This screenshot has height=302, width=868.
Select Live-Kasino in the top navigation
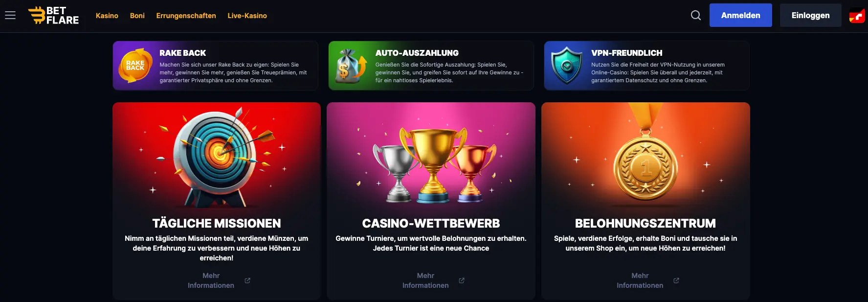pyautogui.click(x=247, y=16)
